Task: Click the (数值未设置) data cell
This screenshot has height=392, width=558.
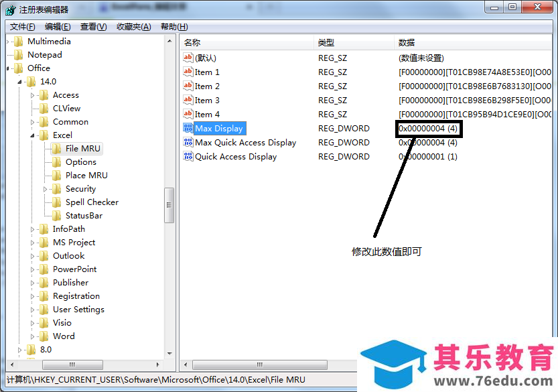Action: (421, 58)
